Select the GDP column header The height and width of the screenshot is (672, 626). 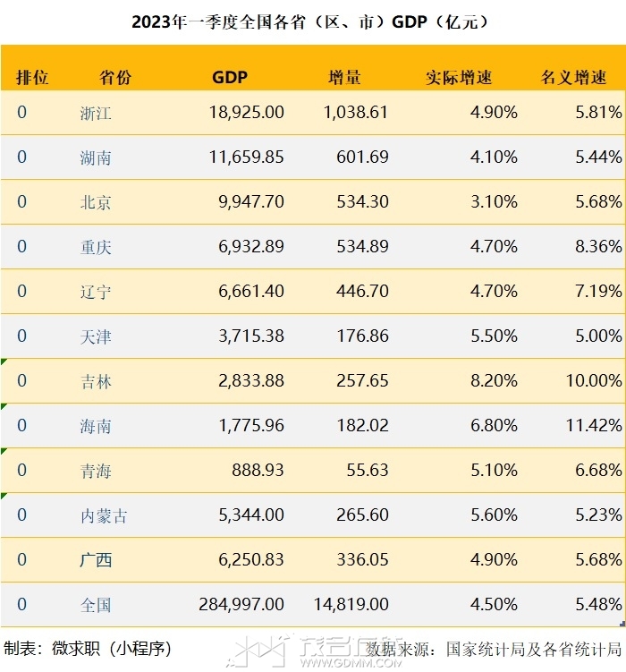pos(230,78)
